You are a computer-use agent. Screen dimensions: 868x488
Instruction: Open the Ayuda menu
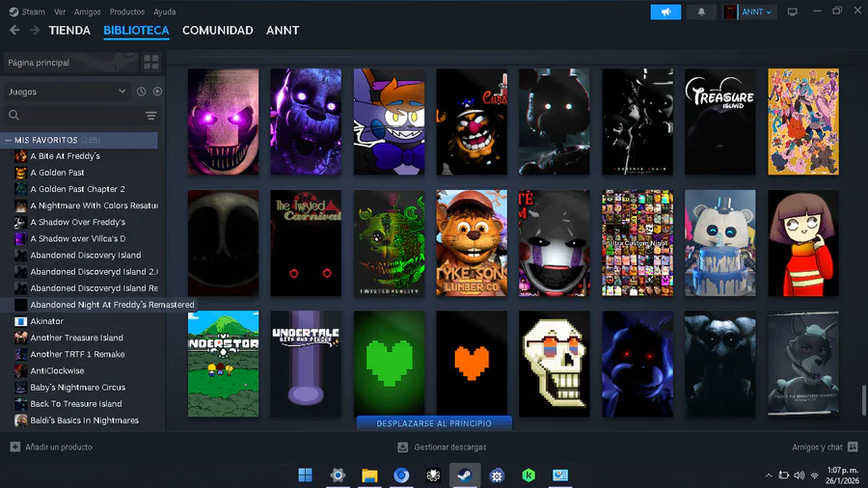[x=164, y=12]
